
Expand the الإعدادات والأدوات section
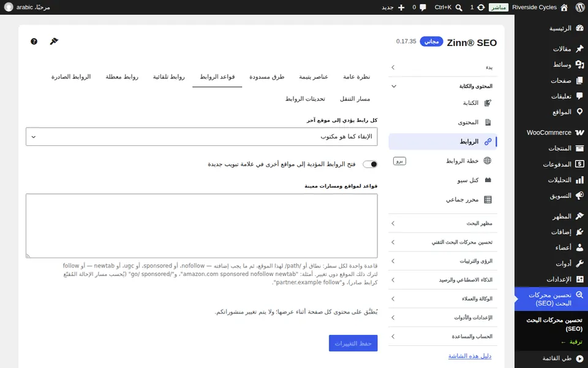click(x=443, y=317)
